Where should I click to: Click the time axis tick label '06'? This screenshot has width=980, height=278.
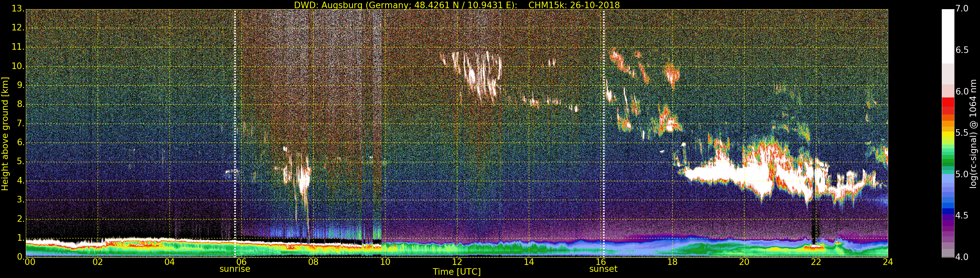[x=242, y=262]
